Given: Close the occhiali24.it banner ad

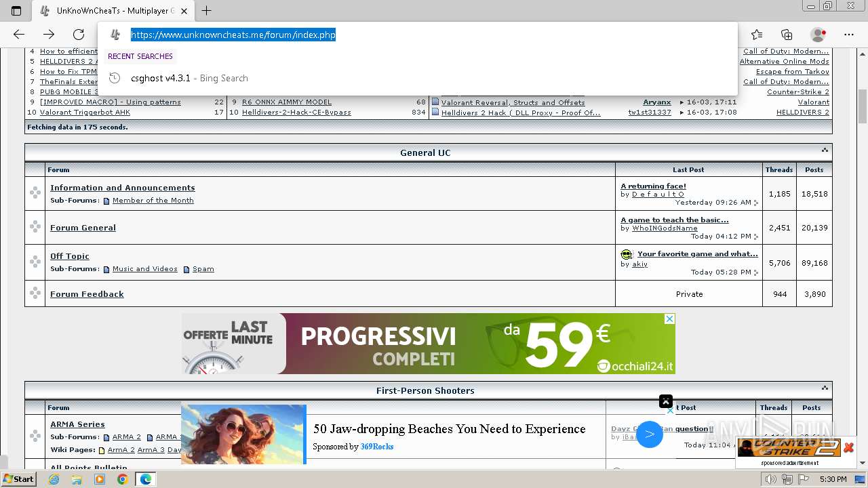Looking at the screenshot, I should 669,319.
